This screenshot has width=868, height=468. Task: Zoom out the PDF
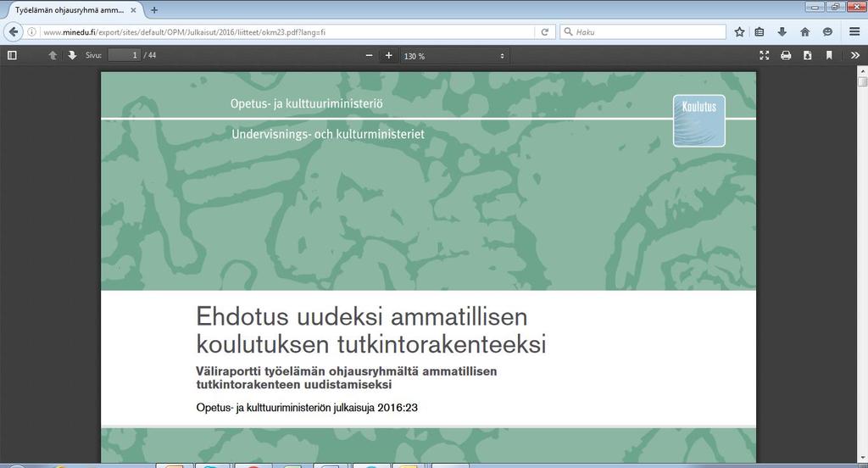pos(370,55)
